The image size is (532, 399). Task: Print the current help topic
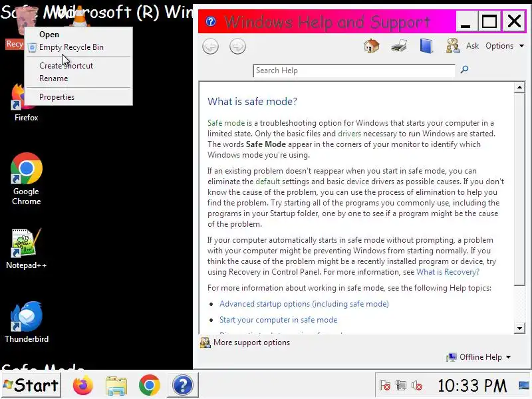click(398, 46)
